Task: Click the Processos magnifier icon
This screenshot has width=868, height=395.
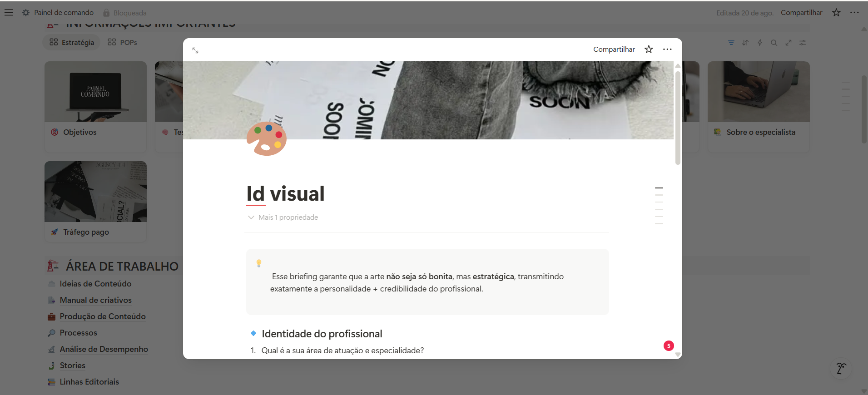Action: coord(52,333)
